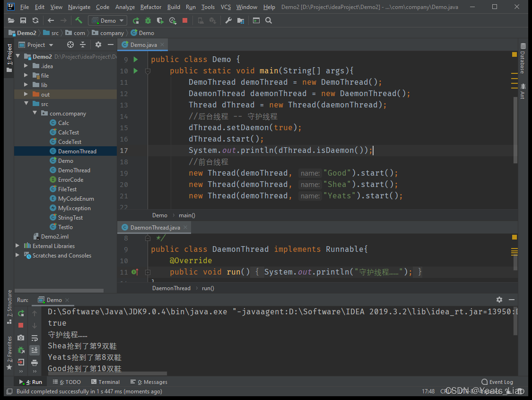Click Synchronize icon in main toolbar
The width and height of the screenshot is (532, 400).
pos(35,20)
